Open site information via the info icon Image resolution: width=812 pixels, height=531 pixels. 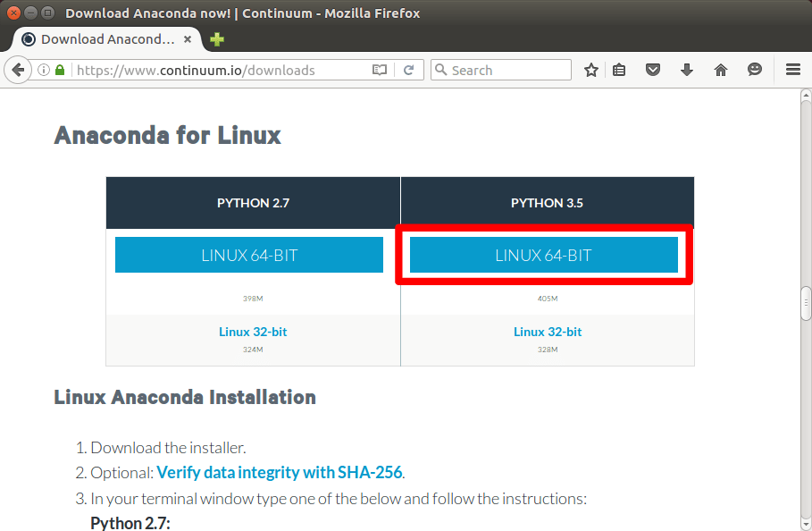(44, 70)
